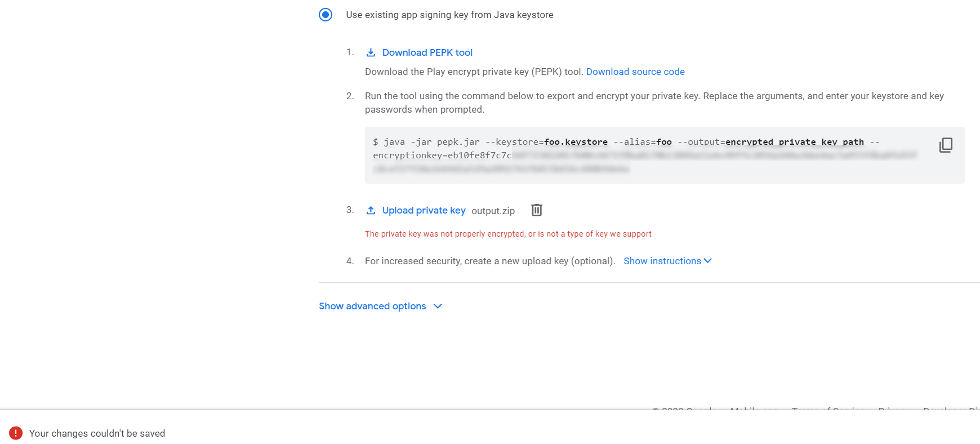This screenshot has width=980, height=444.
Task: Delete output.zip using the trash icon
Action: tap(537, 210)
